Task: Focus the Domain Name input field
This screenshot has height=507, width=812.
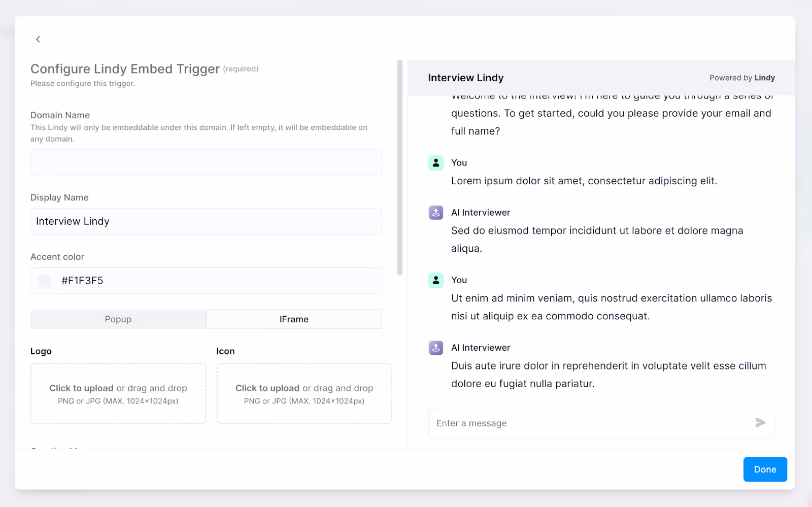Action: coord(206,162)
